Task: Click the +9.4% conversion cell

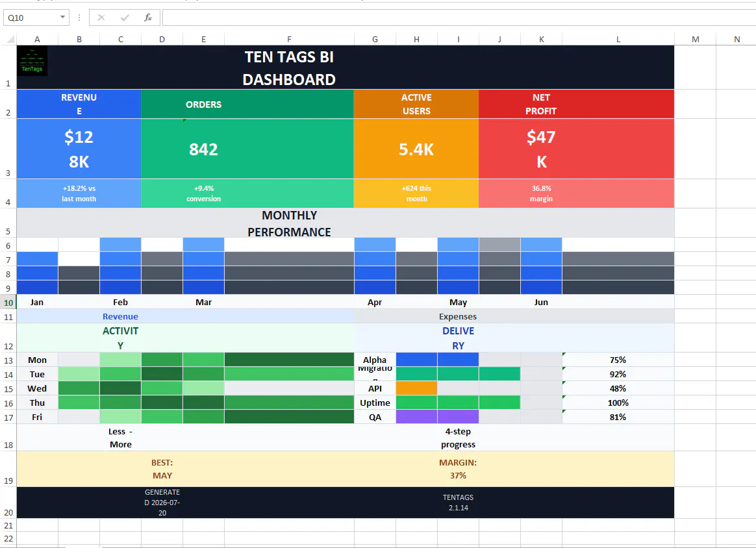Action: point(247,193)
